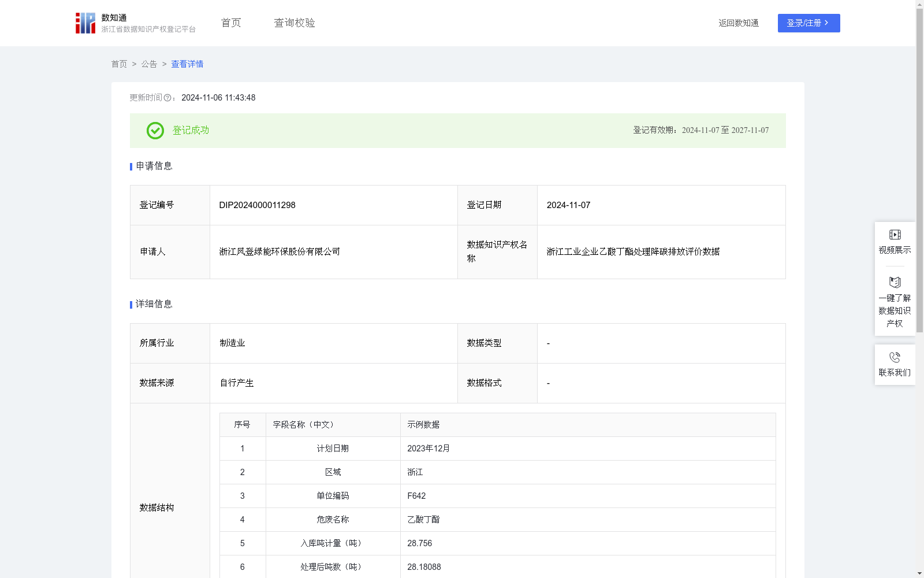
Task: Click the update time 2024-11-06 11:43:48
Action: [218, 98]
